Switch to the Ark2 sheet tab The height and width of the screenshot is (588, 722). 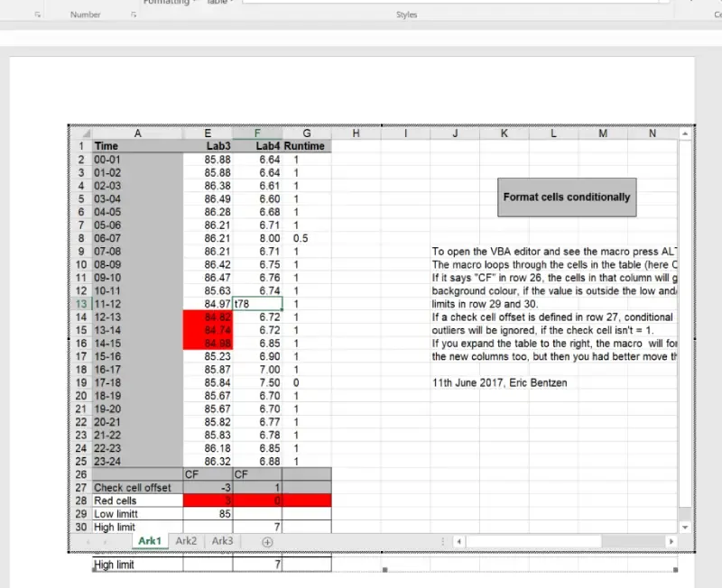coord(186,540)
